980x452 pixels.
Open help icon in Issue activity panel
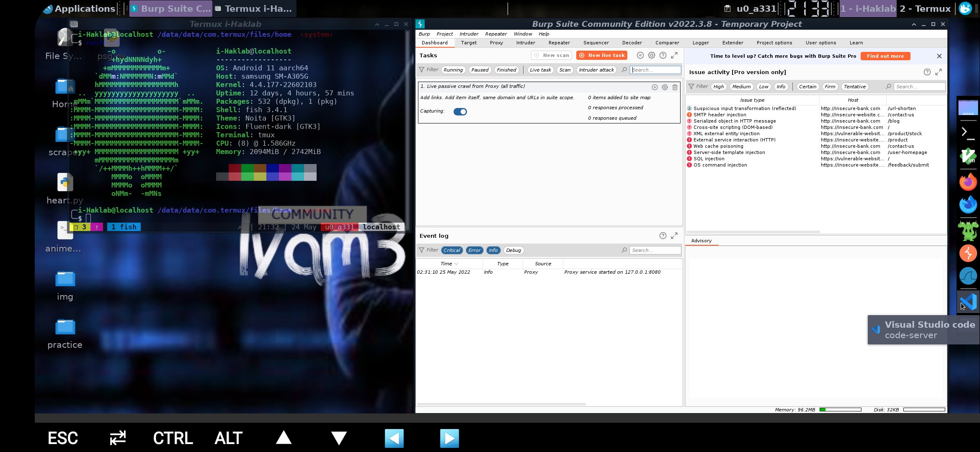[927, 72]
